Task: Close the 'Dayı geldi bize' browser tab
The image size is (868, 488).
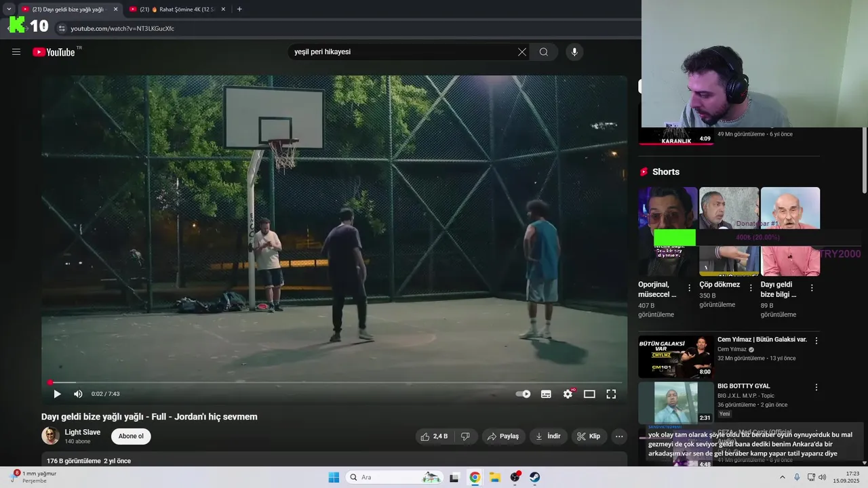Action: coord(115,9)
